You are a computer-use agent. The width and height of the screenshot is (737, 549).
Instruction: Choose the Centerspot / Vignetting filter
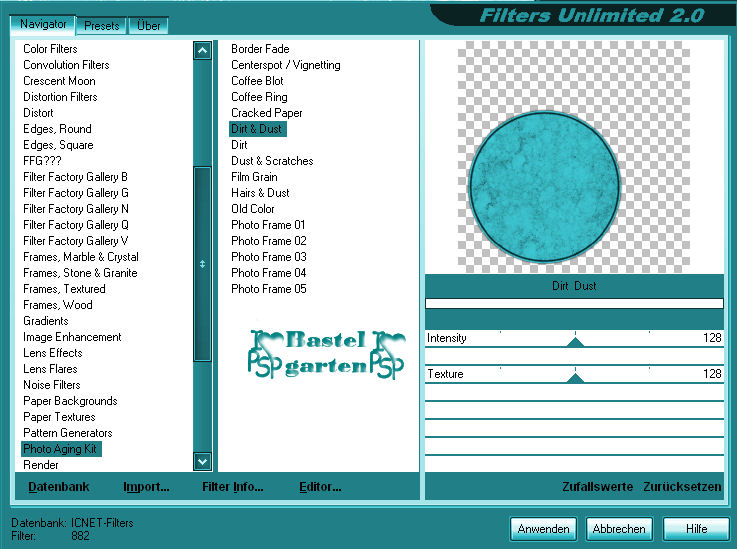click(286, 65)
